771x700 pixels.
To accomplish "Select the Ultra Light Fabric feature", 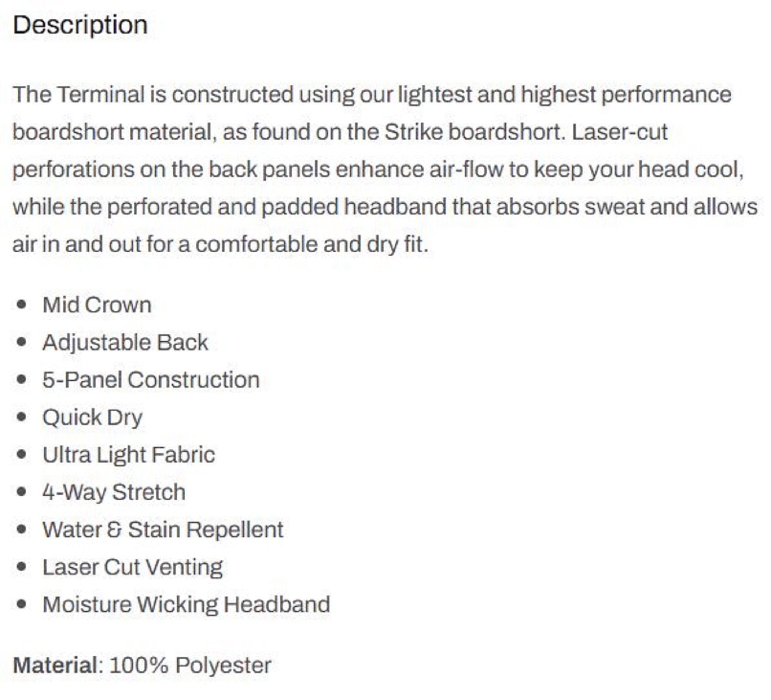I will (x=129, y=455).
